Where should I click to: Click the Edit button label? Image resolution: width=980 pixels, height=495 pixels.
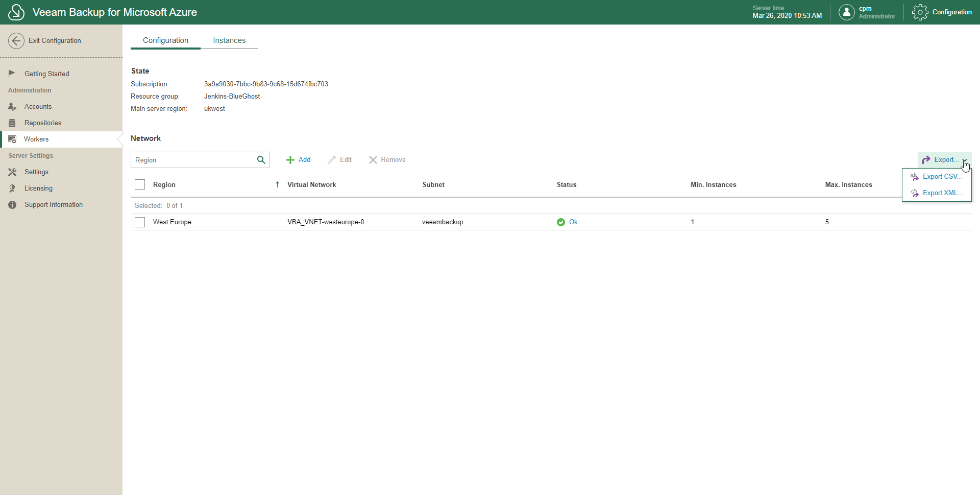point(346,160)
